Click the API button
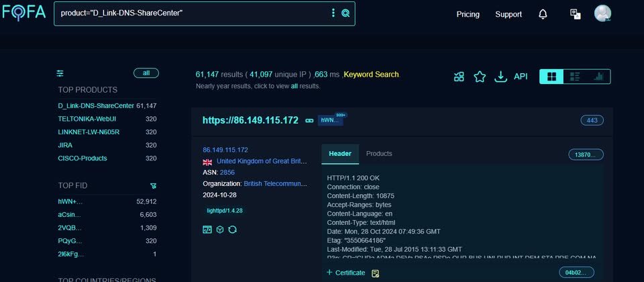This screenshot has width=644, height=282. [x=521, y=77]
